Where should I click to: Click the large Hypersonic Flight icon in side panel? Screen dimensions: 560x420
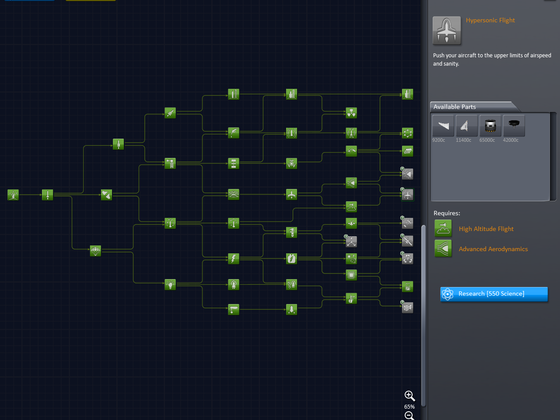pyautogui.click(x=446, y=30)
